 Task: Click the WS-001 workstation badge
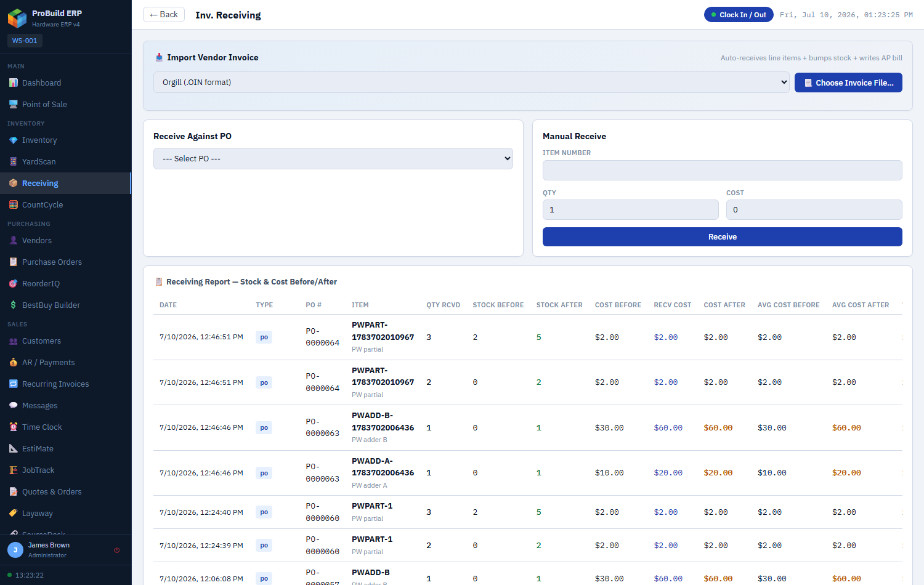point(25,41)
